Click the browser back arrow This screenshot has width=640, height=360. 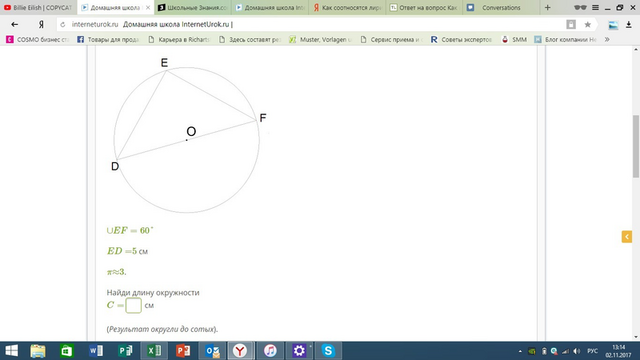tap(14, 24)
